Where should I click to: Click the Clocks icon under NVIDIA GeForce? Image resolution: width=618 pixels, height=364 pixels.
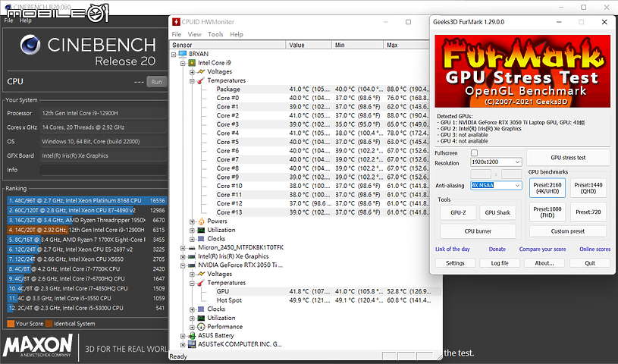[201, 309]
